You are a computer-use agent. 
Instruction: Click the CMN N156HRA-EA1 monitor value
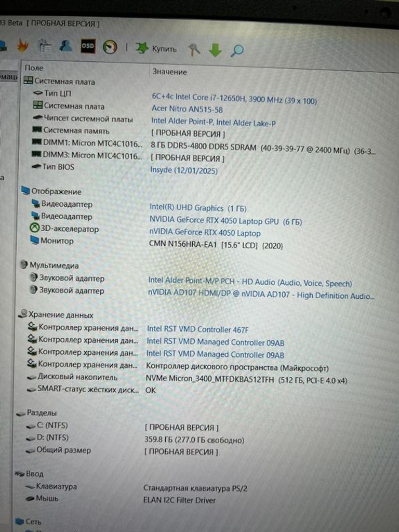(x=216, y=245)
